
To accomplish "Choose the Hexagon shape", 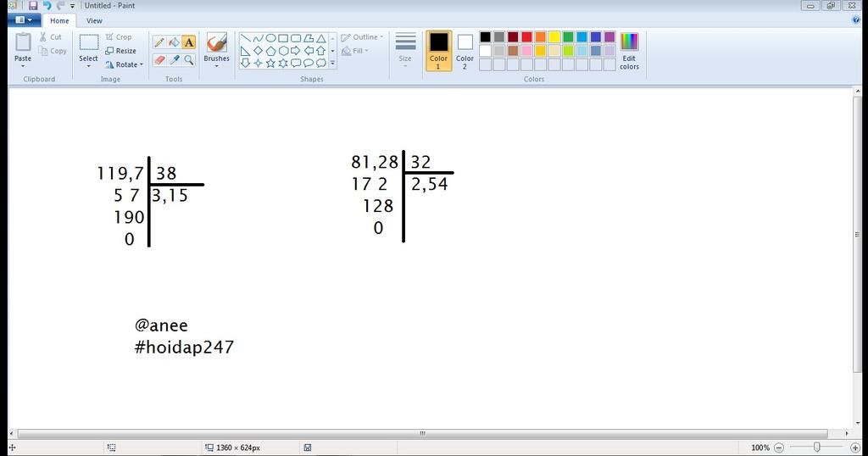I will 283,51.
